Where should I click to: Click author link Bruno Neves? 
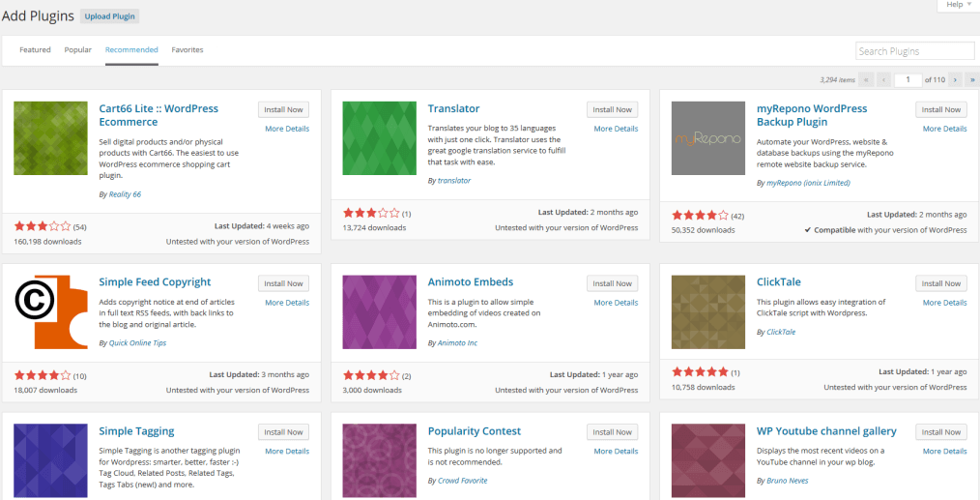point(788,481)
